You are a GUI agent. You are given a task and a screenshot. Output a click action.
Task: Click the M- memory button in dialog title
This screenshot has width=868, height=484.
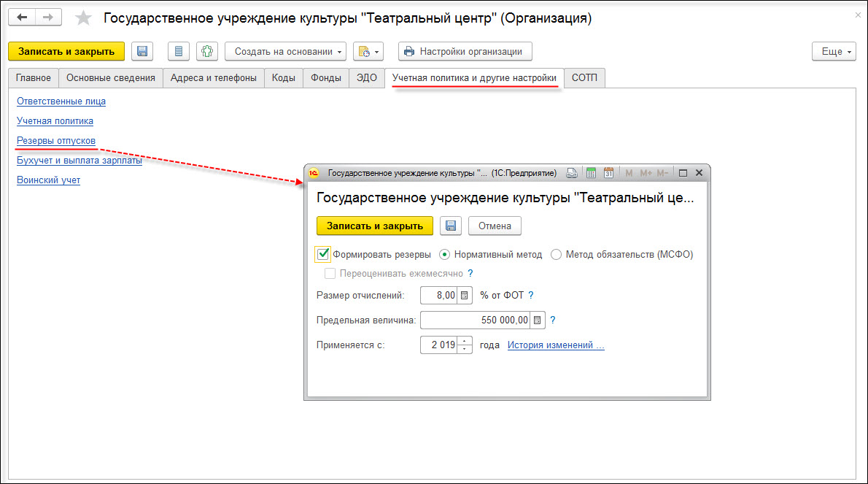point(662,173)
